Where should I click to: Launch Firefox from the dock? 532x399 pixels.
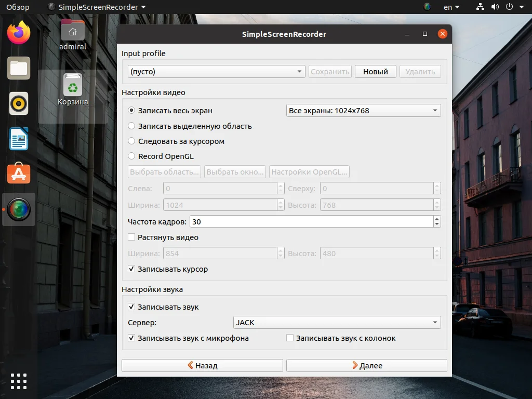click(x=19, y=33)
